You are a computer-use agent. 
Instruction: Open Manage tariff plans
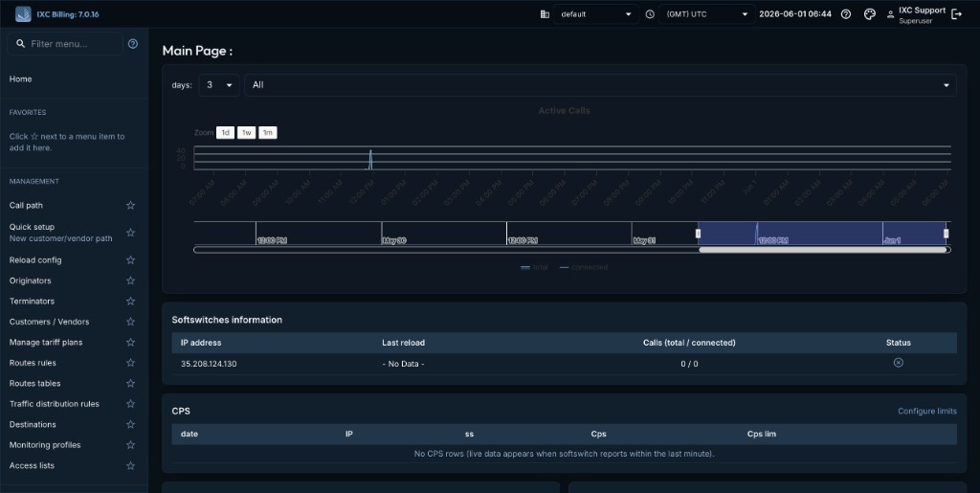(x=46, y=343)
